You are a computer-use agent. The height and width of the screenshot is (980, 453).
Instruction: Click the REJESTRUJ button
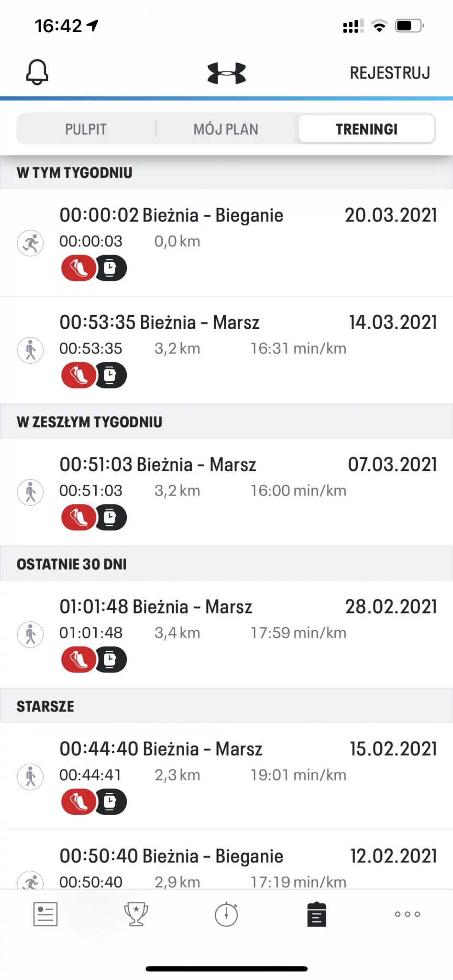(390, 73)
